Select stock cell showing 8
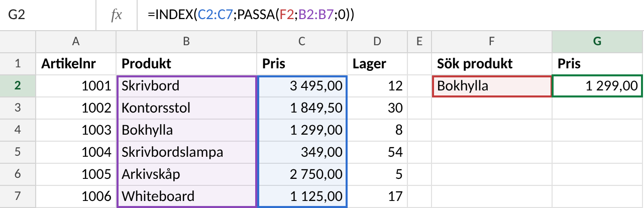The width and height of the screenshot is (644, 208). (377, 130)
